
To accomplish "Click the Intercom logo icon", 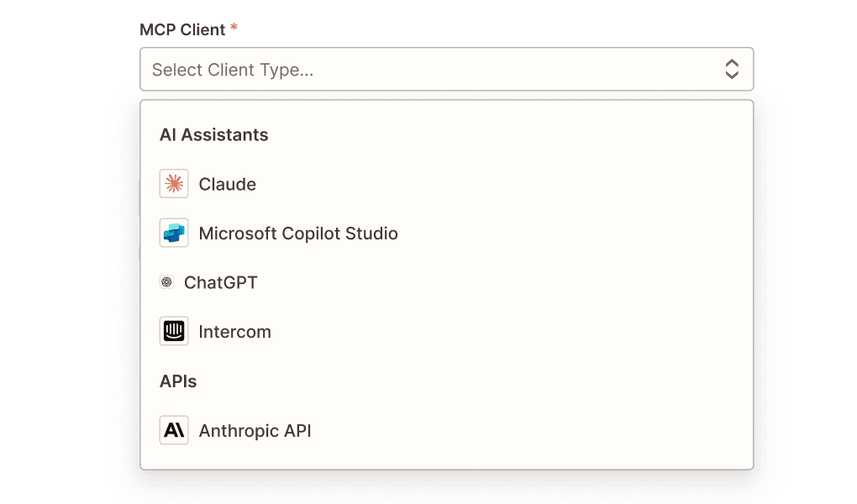I will (174, 332).
